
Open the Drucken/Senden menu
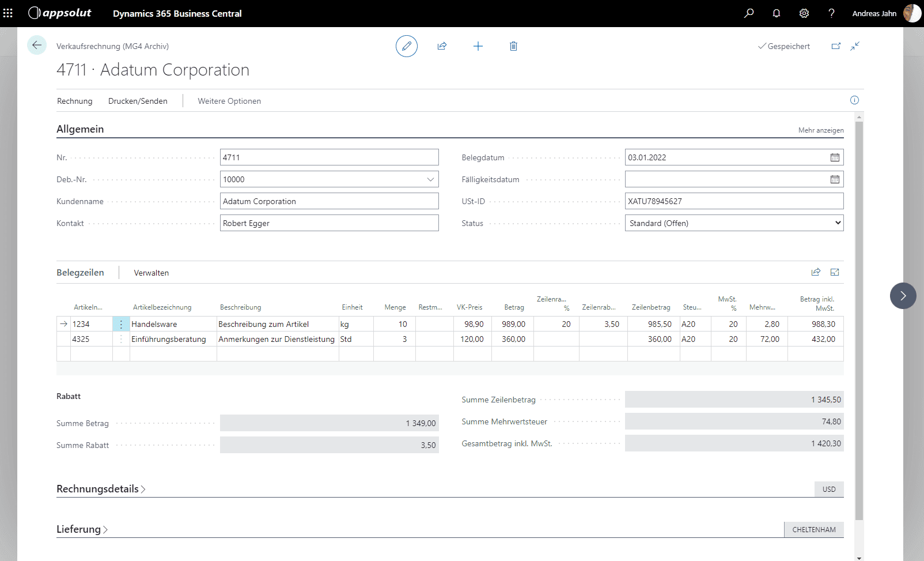coord(138,101)
